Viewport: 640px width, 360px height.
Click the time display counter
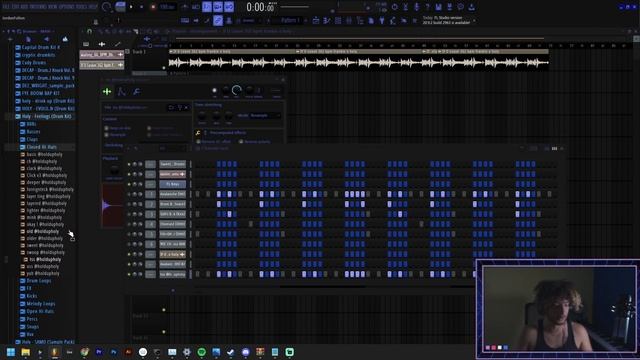pyautogui.click(x=260, y=7)
